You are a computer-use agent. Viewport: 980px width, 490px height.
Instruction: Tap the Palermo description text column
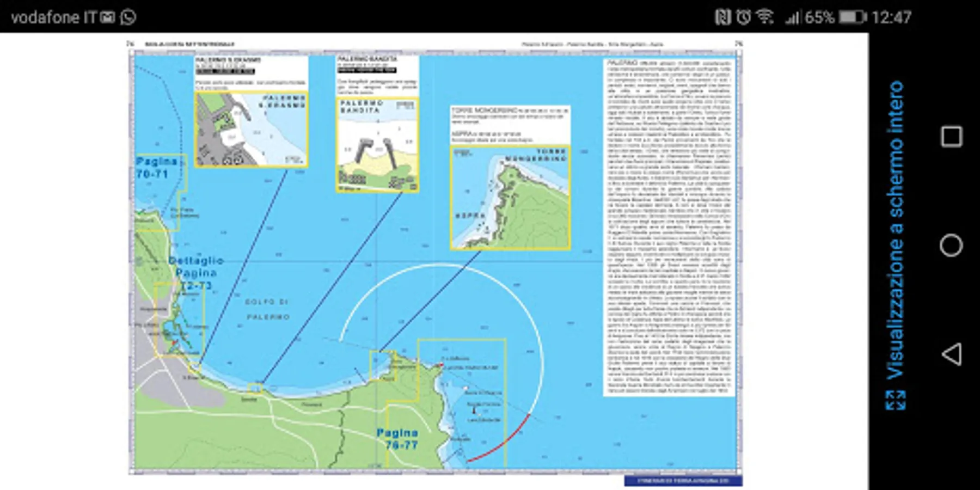[669, 227]
